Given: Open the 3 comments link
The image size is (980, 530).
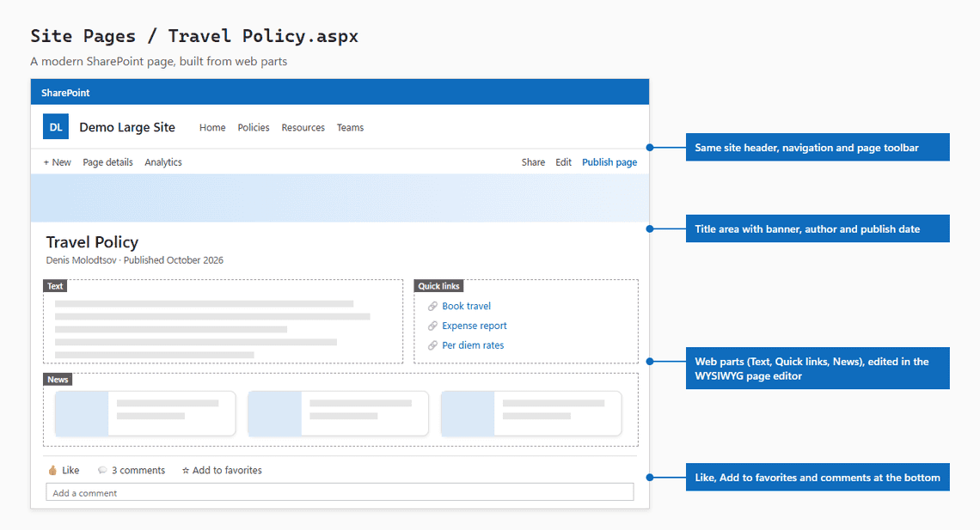Looking at the screenshot, I should coord(138,470).
